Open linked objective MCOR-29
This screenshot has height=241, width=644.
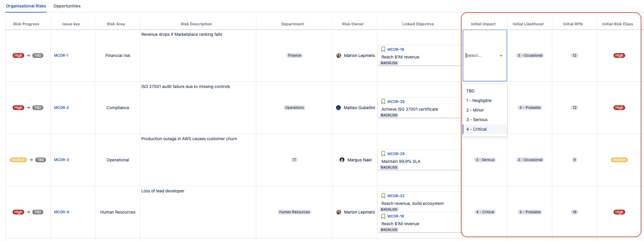pyautogui.click(x=396, y=154)
